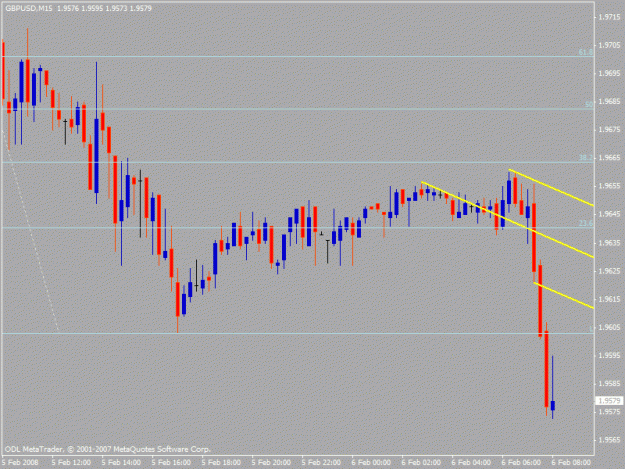Click the GBPUSD,M15 chart title text
The height and width of the screenshot is (469, 625).
tap(29, 8)
